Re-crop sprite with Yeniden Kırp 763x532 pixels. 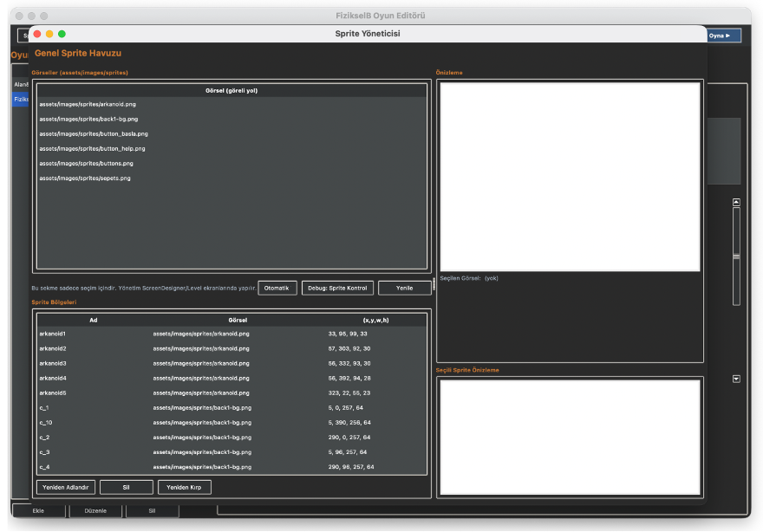(x=184, y=487)
